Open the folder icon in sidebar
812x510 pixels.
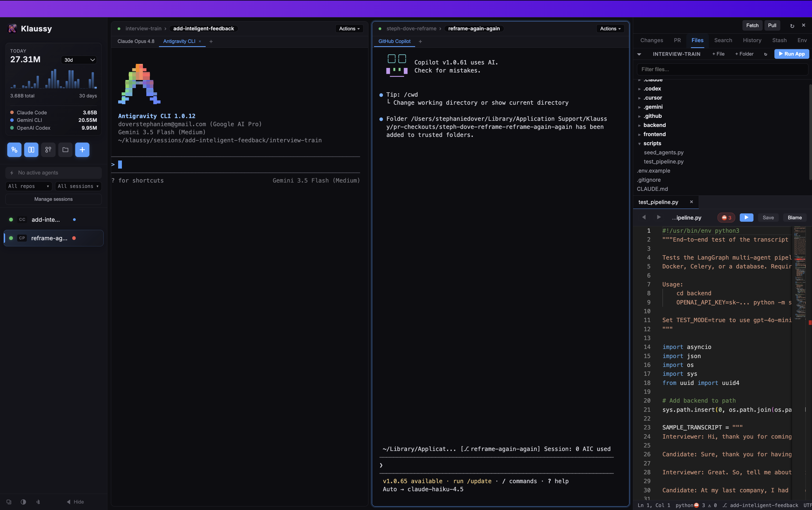click(x=66, y=150)
